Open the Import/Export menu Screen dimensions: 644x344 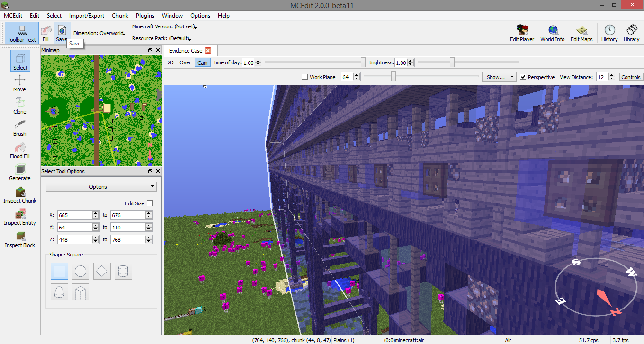tap(87, 16)
